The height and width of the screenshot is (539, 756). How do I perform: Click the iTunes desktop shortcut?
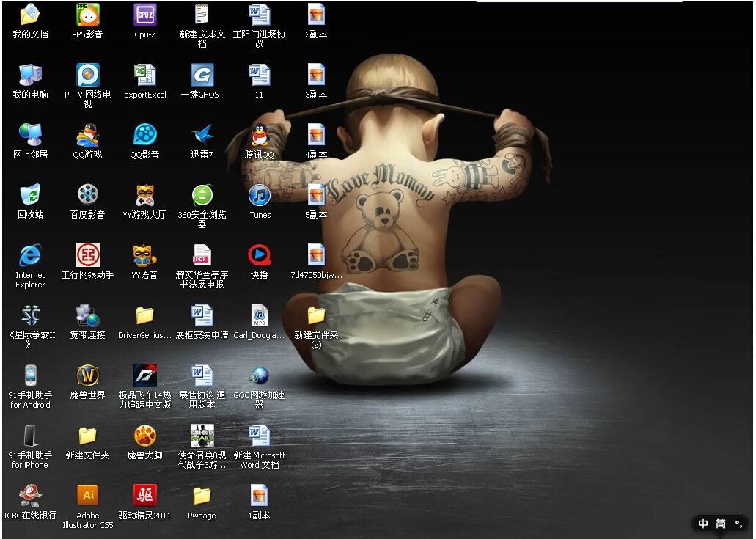pos(259,195)
